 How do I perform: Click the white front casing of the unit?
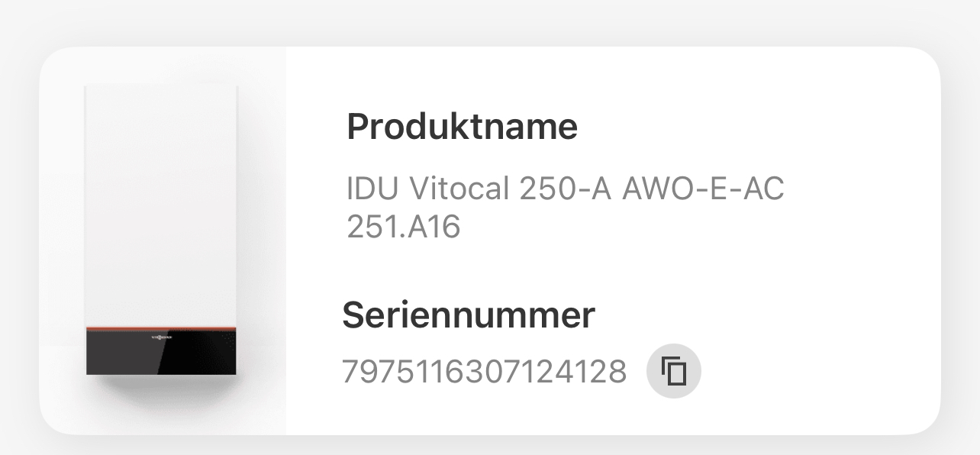click(161, 205)
